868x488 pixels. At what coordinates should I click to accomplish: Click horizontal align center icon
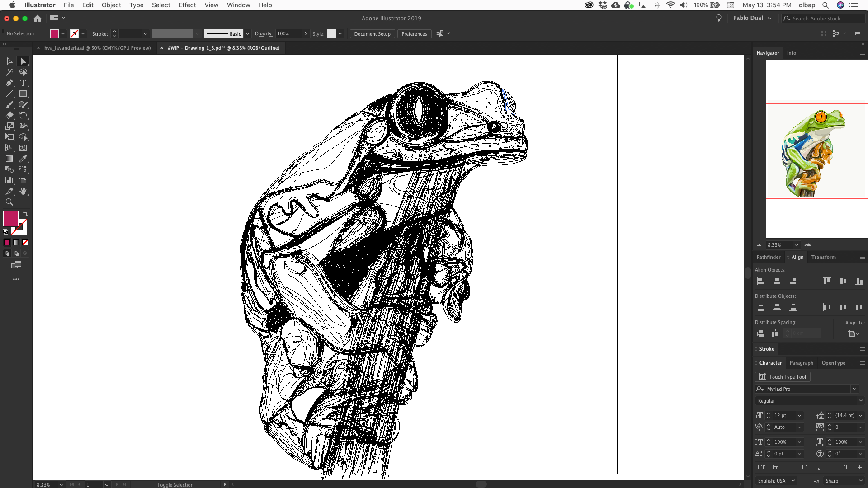click(x=777, y=281)
